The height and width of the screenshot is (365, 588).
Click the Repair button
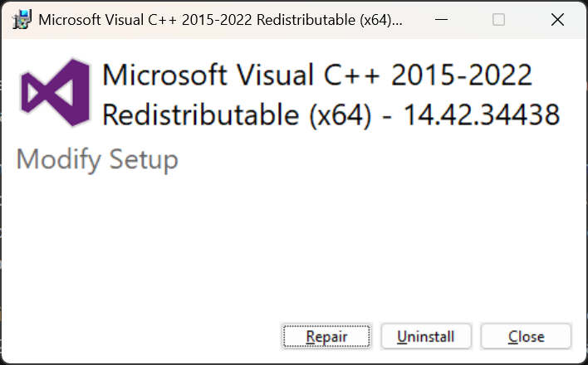(326, 336)
